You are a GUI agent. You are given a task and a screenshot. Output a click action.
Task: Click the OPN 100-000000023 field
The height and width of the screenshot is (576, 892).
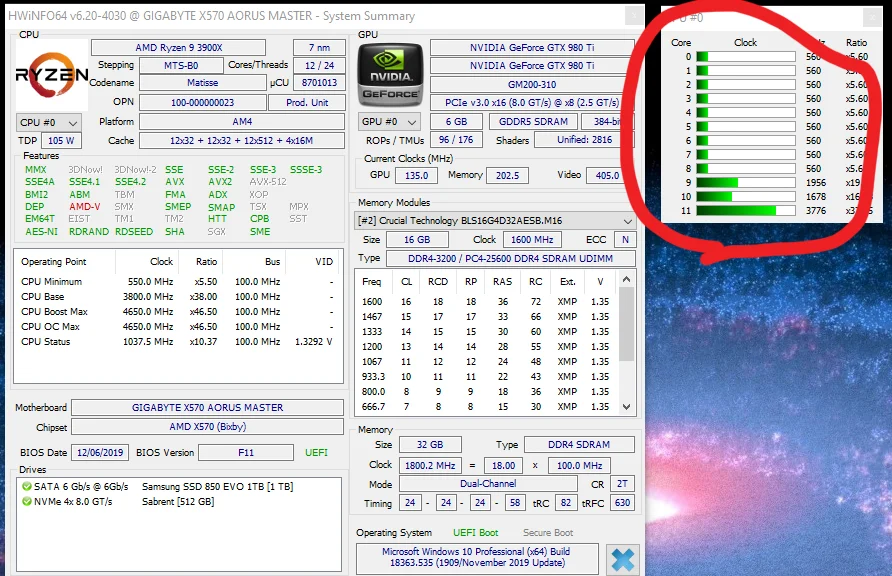coord(203,103)
